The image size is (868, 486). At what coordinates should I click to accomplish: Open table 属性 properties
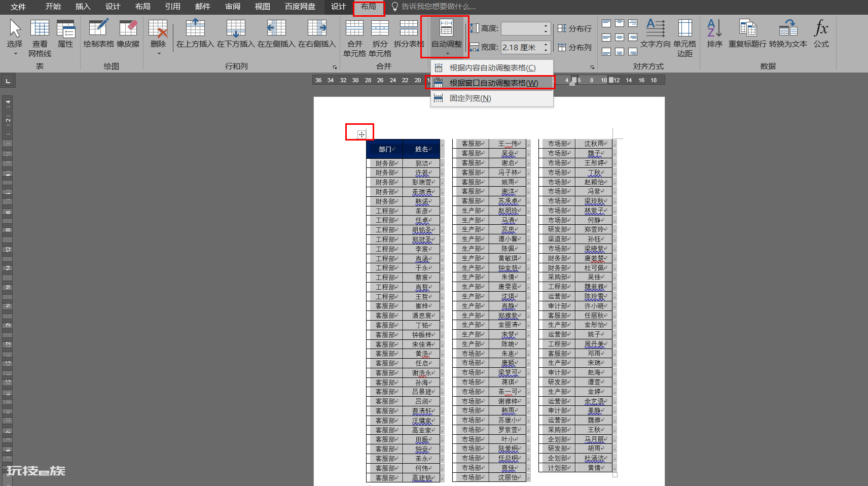tap(65, 34)
